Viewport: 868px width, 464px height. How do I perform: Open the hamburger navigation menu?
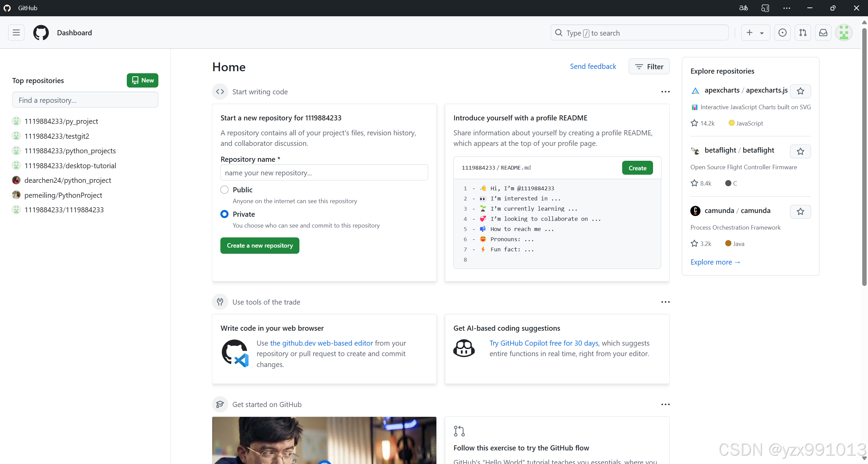pos(16,33)
